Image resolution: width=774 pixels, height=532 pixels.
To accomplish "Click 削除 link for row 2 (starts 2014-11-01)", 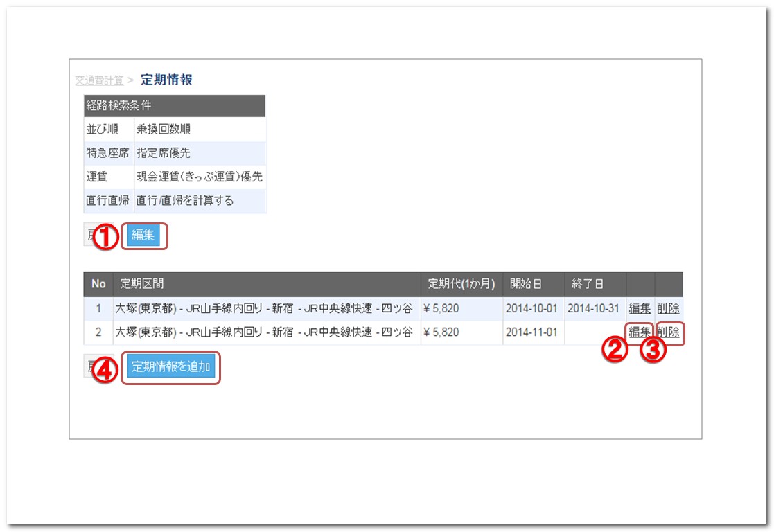I will (668, 332).
